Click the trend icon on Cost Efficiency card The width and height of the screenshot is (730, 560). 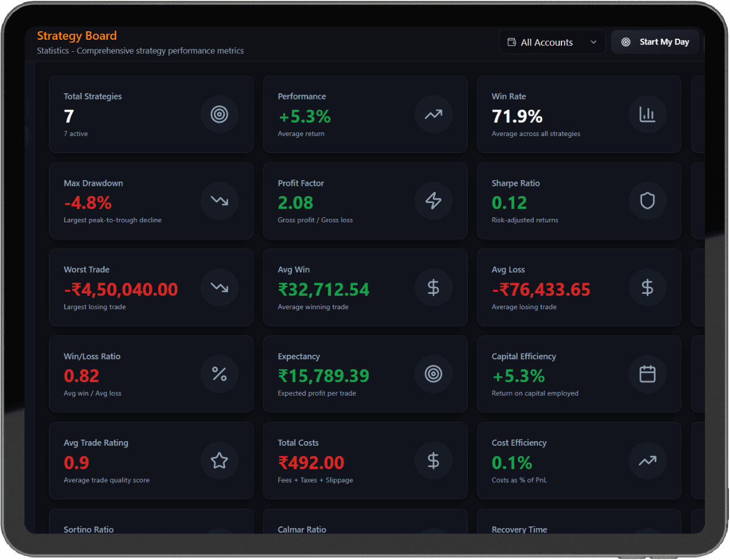click(x=647, y=461)
